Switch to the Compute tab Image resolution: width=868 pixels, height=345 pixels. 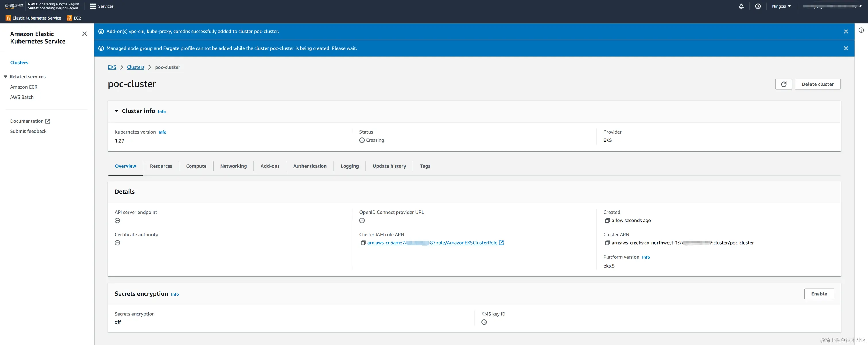click(196, 166)
